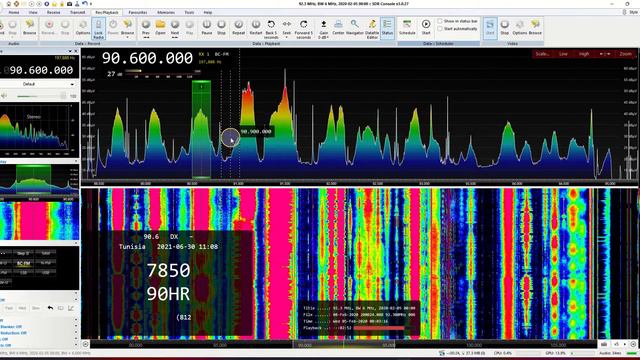
Task: Open the Home ribbon tab
Action: (x=14, y=12)
